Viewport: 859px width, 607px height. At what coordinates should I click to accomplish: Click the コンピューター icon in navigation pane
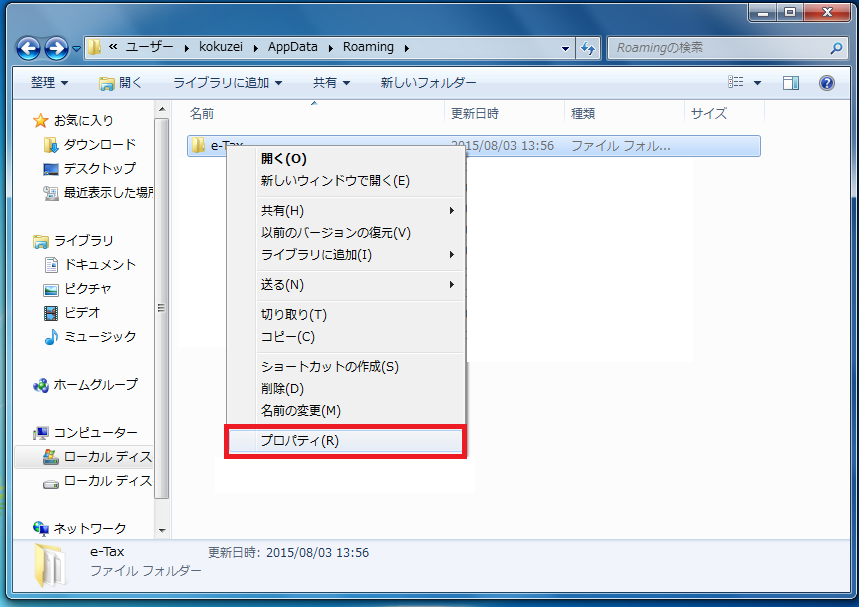[41, 433]
